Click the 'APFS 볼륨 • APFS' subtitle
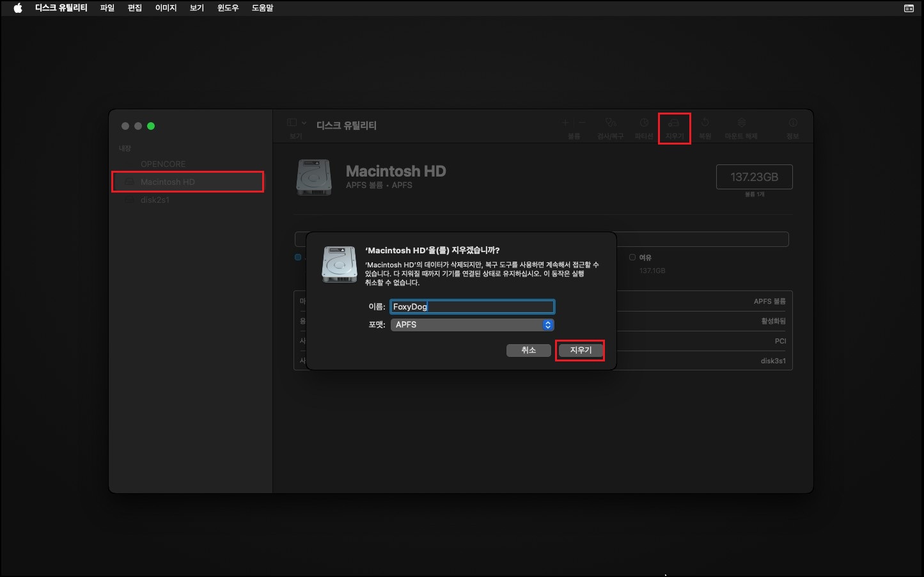Image resolution: width=924 pixels, height=577 pixels. point(379,185)
